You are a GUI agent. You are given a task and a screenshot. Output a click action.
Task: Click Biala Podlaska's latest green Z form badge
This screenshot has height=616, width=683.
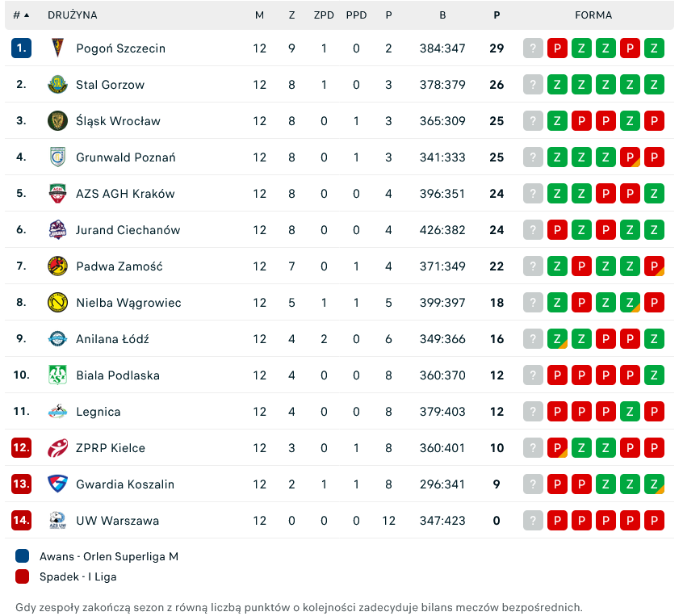pyautogui.click(x=654, y=375)
